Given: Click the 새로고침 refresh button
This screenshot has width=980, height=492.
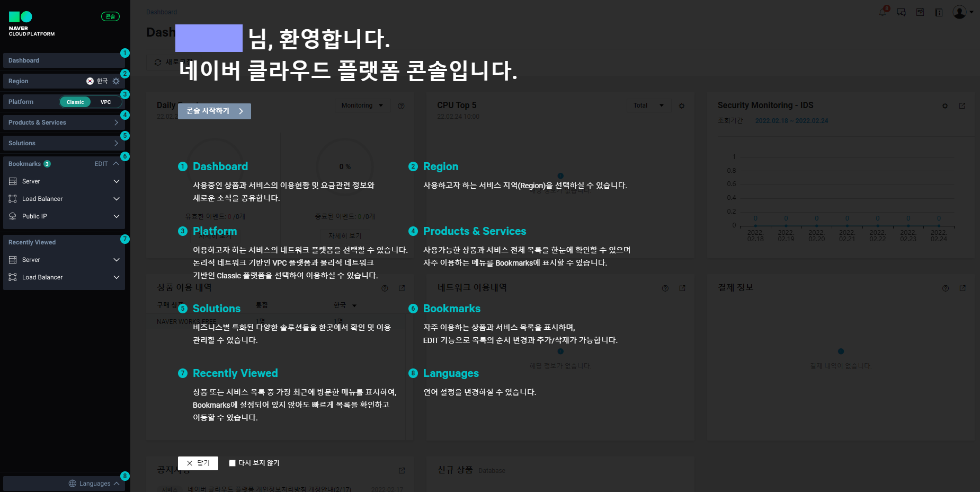Looking at the screenshot, I should pyautogui.click(x=174, y=62).
